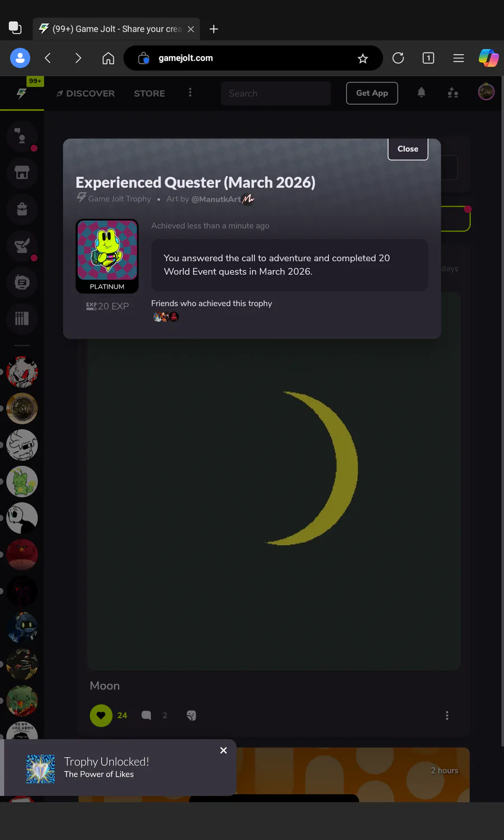Go to the Store tab
Viewport: 504px width, 840px height.
coord(150,94)
